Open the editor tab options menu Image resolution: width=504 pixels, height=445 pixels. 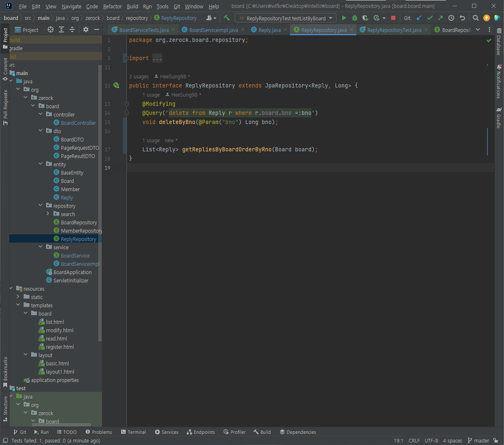(x=489, y=29)
